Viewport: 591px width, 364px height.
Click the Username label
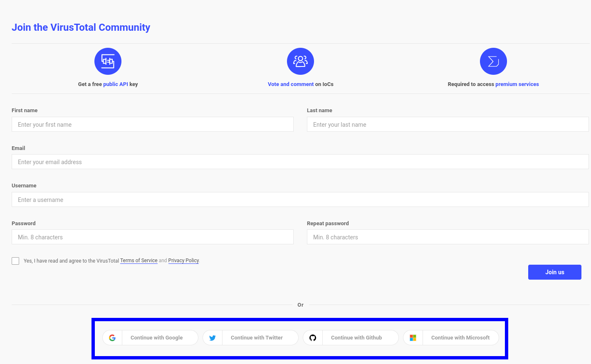(24, 186)
